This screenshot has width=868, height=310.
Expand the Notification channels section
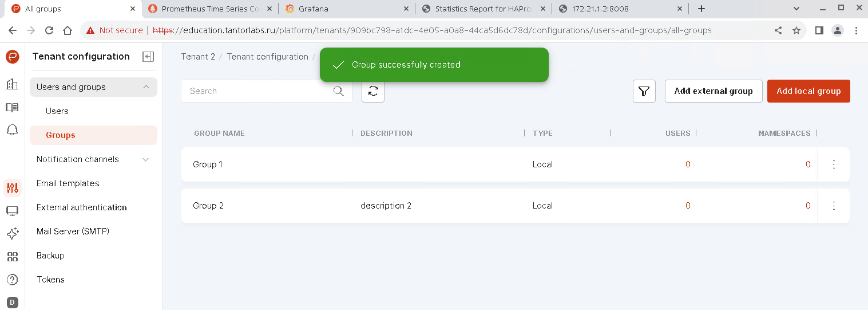145,159
